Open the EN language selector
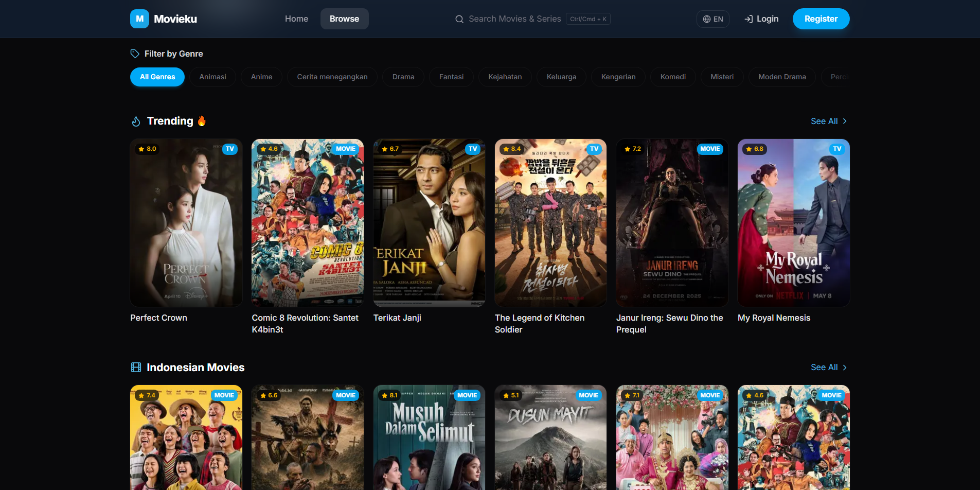 coord(712,19)
